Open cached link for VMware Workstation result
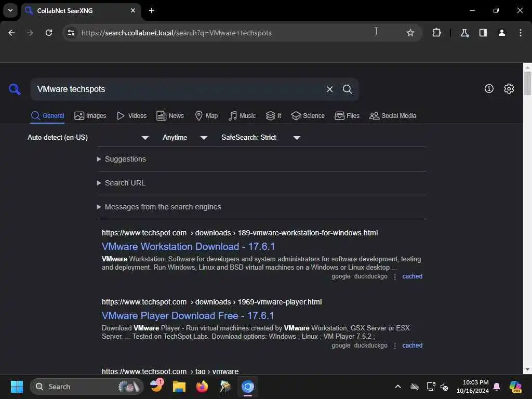This screenshot has height=399, width=532. click(x=412, y=276)
